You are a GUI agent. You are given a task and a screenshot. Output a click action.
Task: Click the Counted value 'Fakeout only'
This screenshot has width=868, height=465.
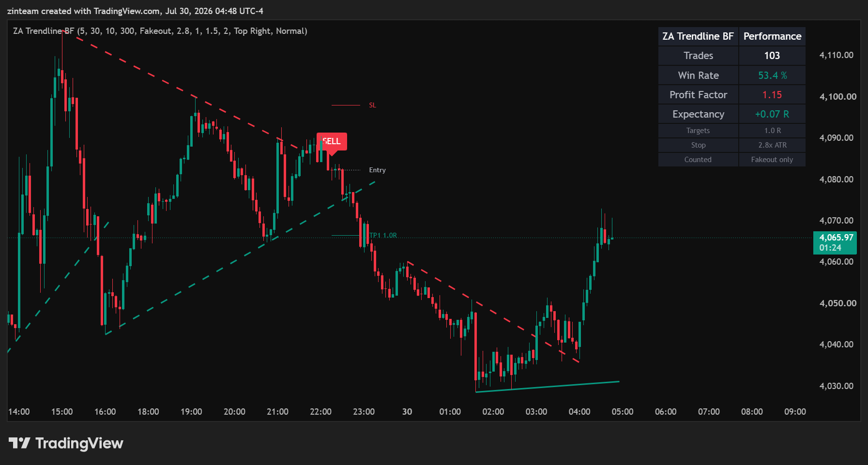(772, 160)
